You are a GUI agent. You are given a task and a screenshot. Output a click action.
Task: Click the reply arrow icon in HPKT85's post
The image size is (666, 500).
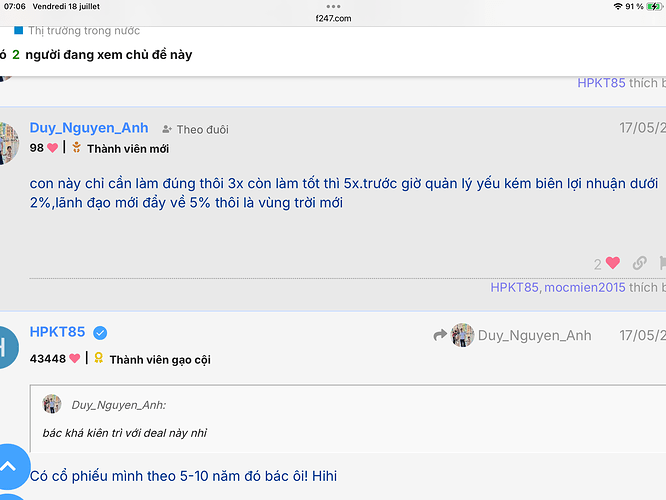(x=440, y=336)
